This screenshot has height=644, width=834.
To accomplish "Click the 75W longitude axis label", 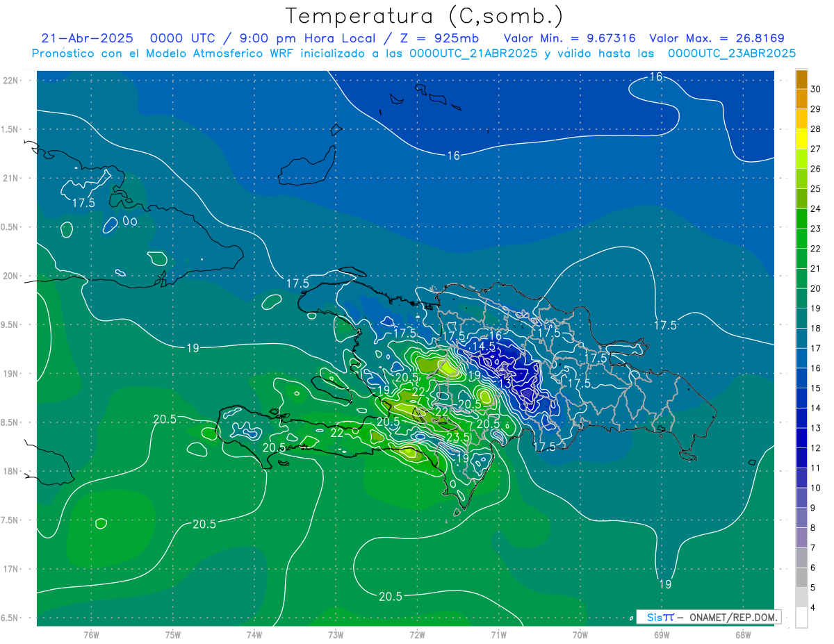I will [x=173, y=634].
